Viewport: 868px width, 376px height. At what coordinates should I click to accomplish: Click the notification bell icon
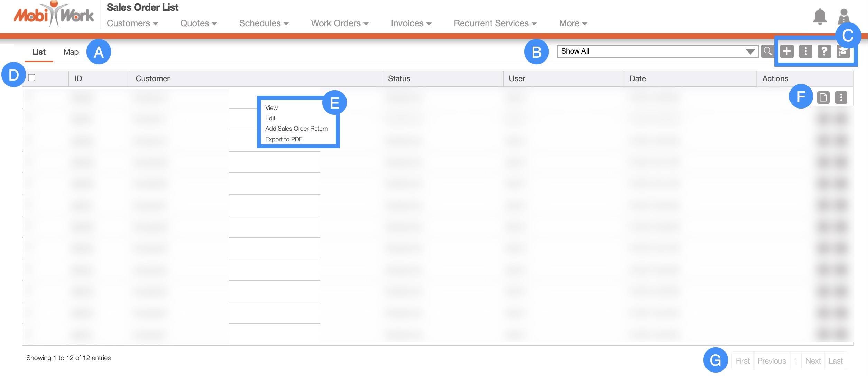click(819, 17)
